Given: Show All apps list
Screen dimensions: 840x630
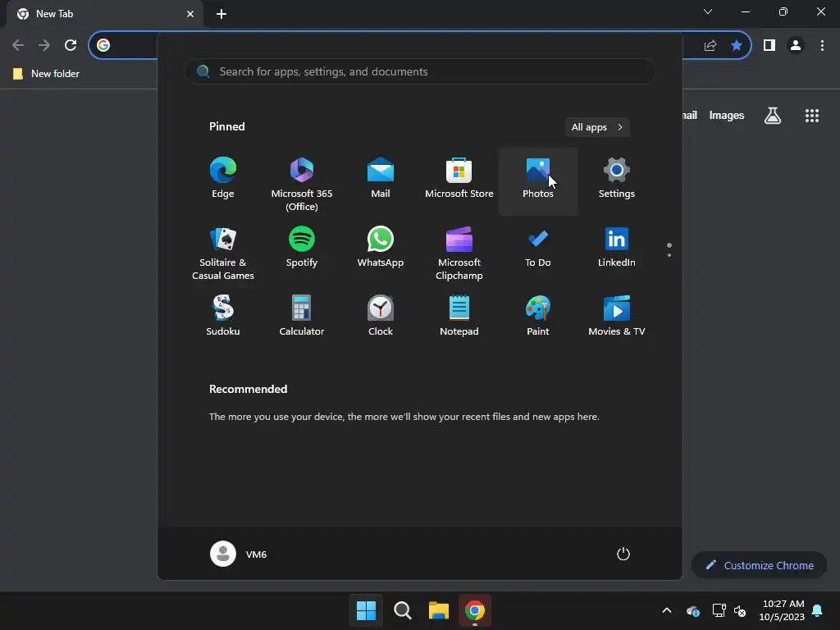Looking at the screenshot, I should pyautogui.click(x=597, y=127).
